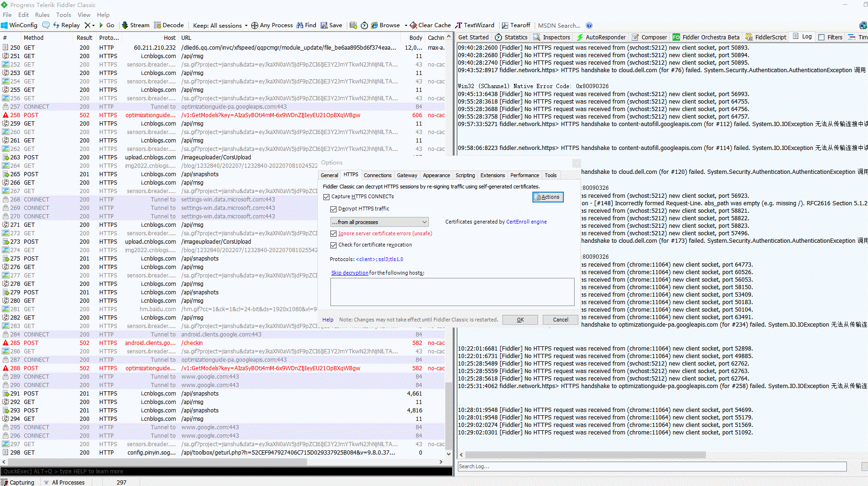868x486 pixels.
Task: Select the General options tab
Action: pos(329,175)
